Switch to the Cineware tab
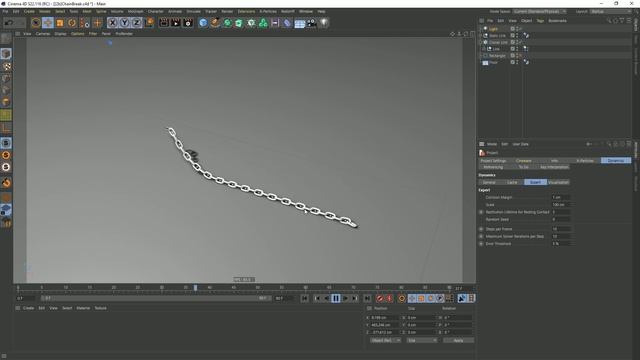The height and width of the screenshot is (360, 640). [524, 160]
